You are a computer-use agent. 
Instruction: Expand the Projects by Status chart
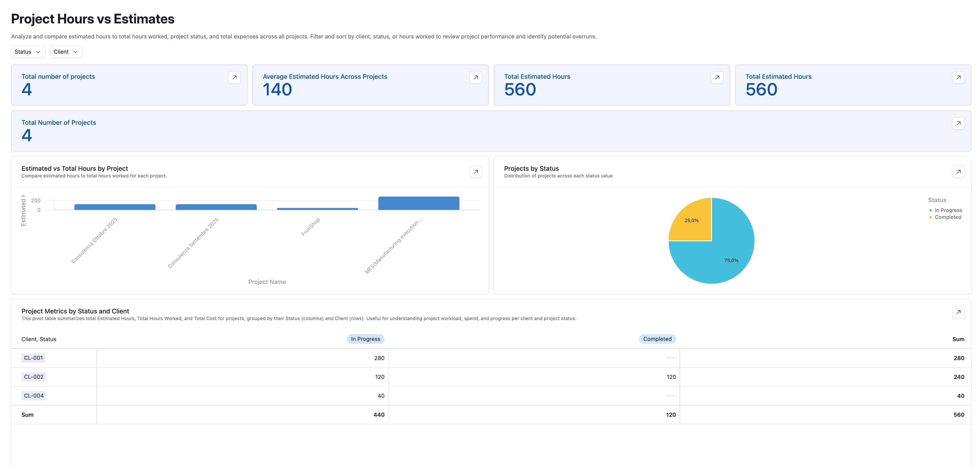(x=959, y=172)
